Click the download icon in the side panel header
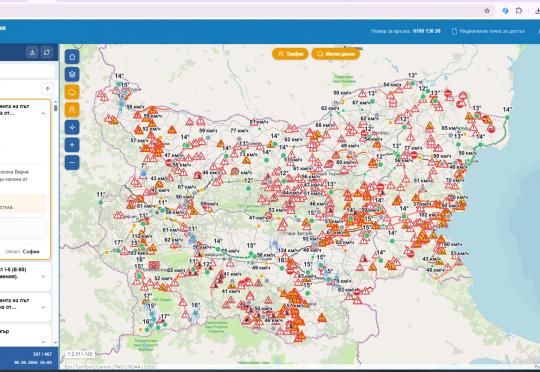This screenshot has height=372, width=540. coord(32,52)
